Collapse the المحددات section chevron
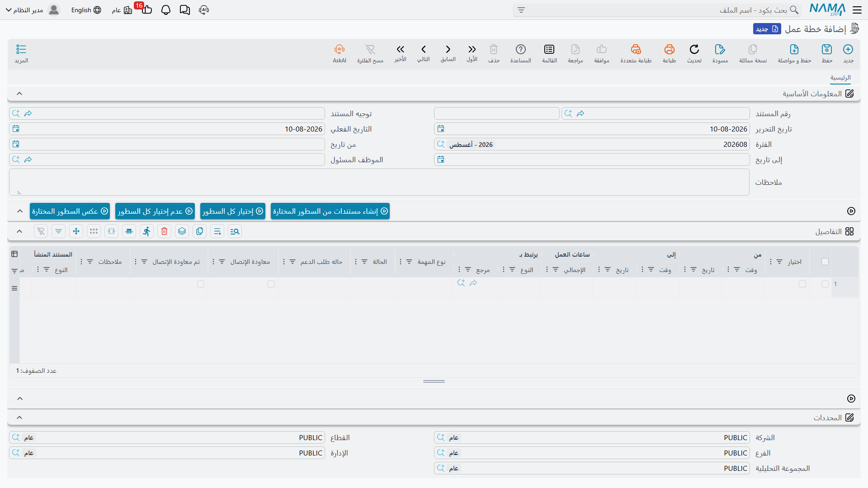 (x=19, y=418)
